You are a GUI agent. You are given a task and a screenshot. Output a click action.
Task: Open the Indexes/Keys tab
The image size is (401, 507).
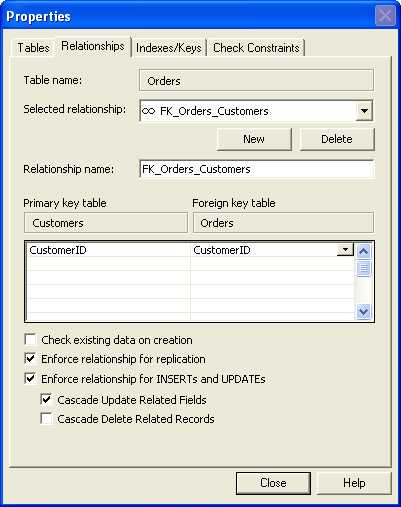coord(169,48)
